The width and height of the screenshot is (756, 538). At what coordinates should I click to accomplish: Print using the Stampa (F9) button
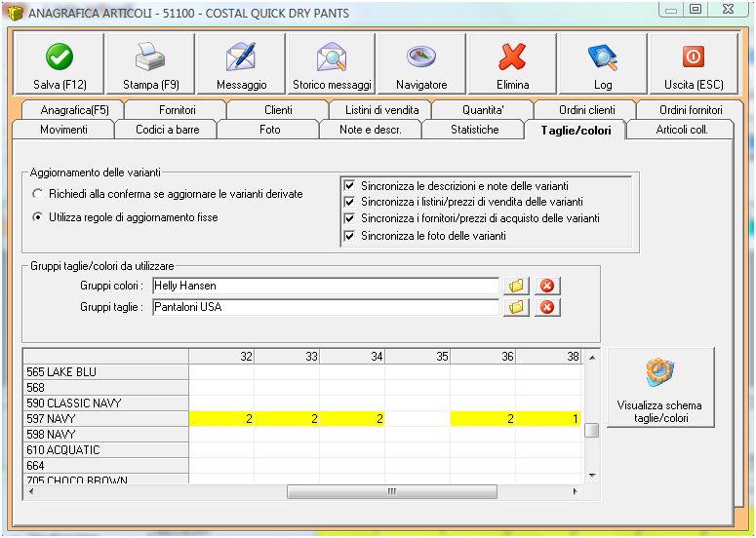150,63
